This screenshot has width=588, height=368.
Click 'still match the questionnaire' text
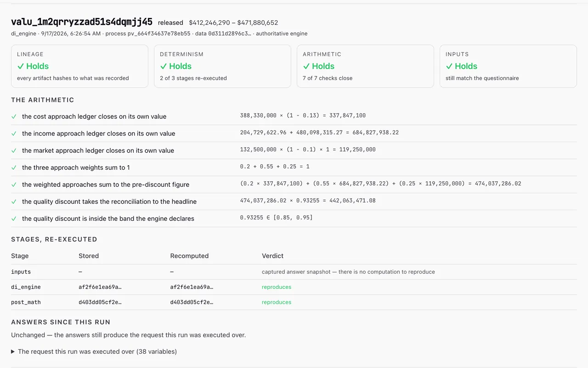[x=482, y=78]
